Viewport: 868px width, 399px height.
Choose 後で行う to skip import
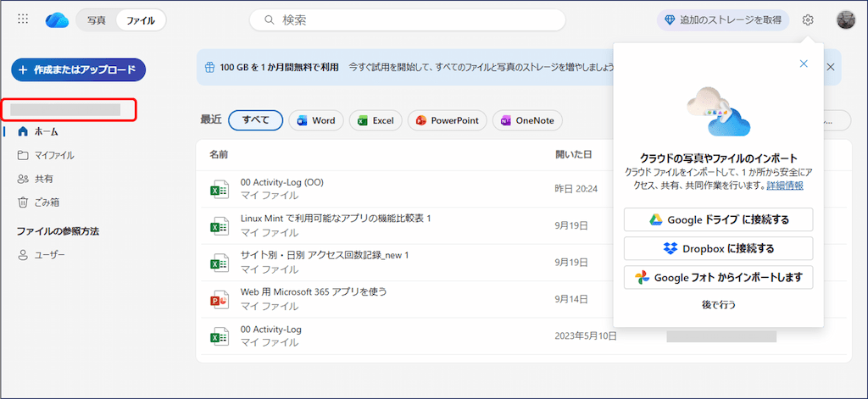(719, 304)
